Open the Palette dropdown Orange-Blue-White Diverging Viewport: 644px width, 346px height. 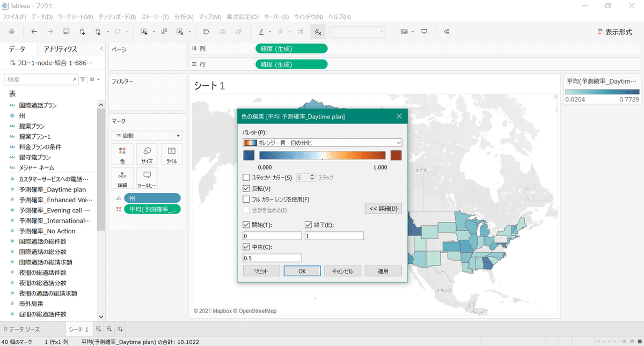(x=322, y=143)
